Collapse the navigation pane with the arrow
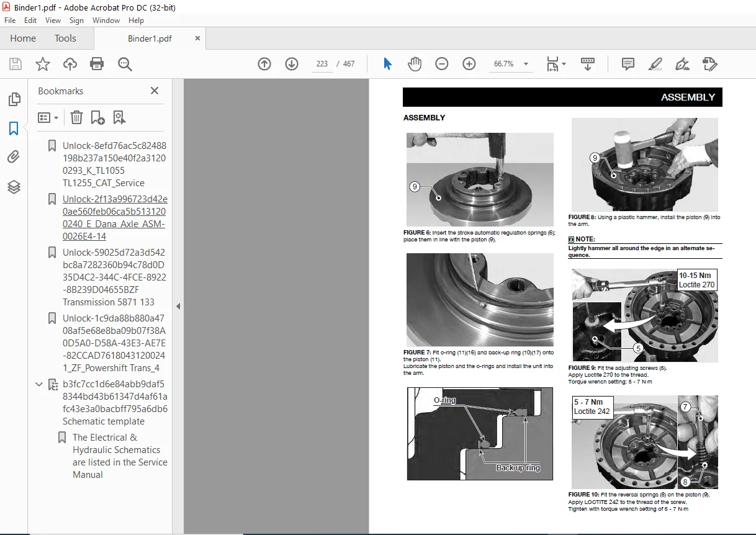The width and height of the screenshot is (756, 535). click(178, 306)
